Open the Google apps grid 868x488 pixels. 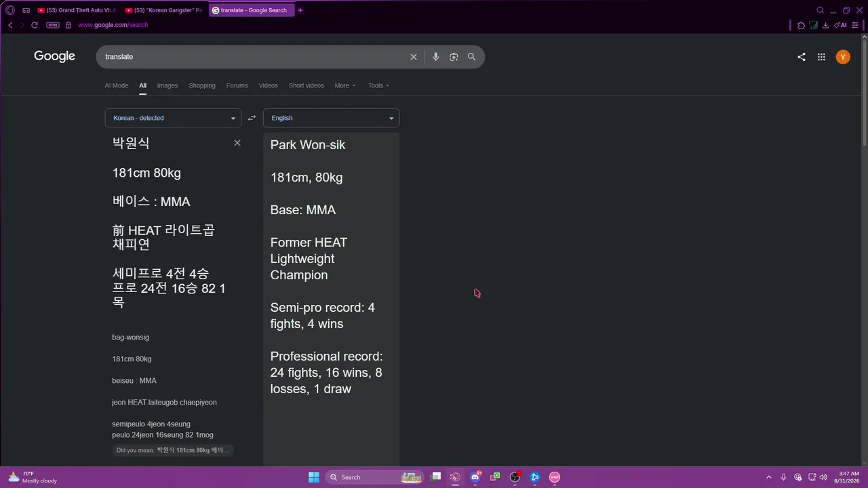click(x=821, y=57)
